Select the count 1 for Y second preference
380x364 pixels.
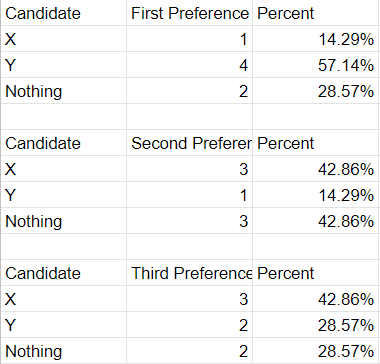[x=189, y=195]
